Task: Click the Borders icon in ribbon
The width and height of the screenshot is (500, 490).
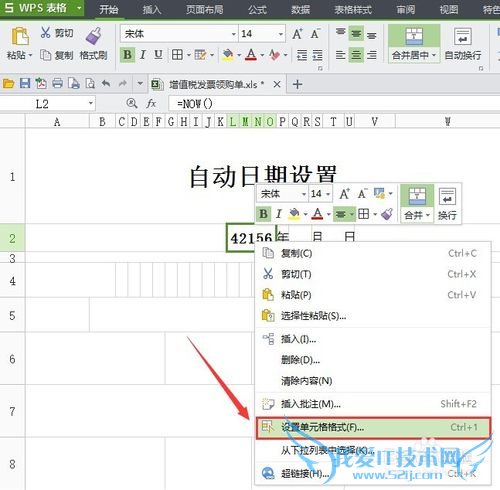Action: [x=177, y=55]
